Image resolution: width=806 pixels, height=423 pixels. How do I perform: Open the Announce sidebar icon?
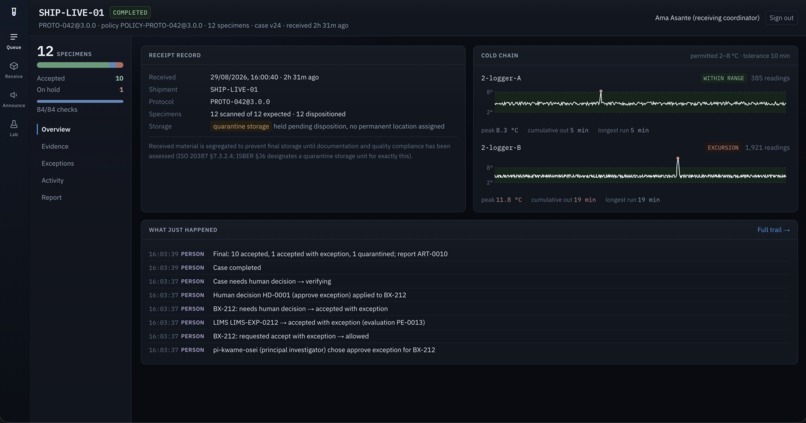click(14, 99)
